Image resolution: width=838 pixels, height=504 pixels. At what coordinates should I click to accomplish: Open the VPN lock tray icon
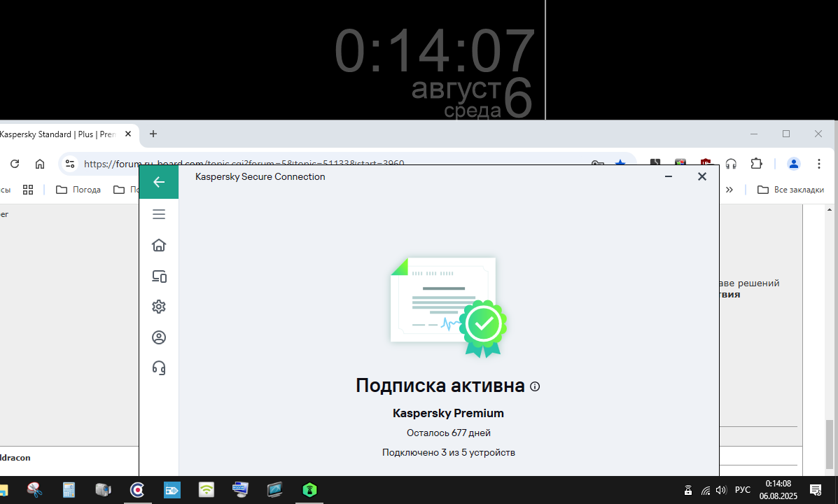(x=688, y=489)
